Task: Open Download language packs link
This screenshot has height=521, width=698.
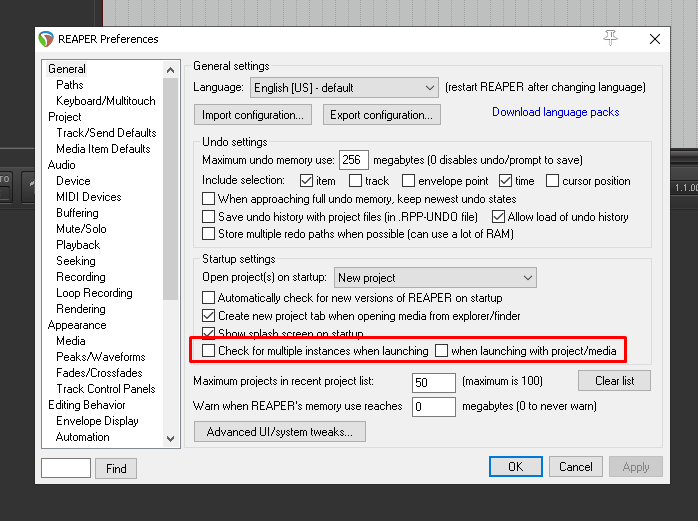Action: point(555,112)
